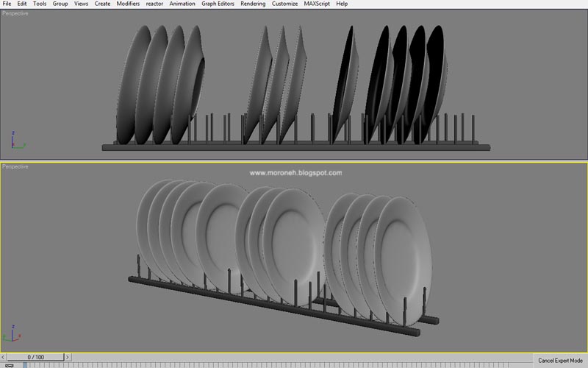Open the Create menu
588x368 pixels.
click(x=102, y=4)
